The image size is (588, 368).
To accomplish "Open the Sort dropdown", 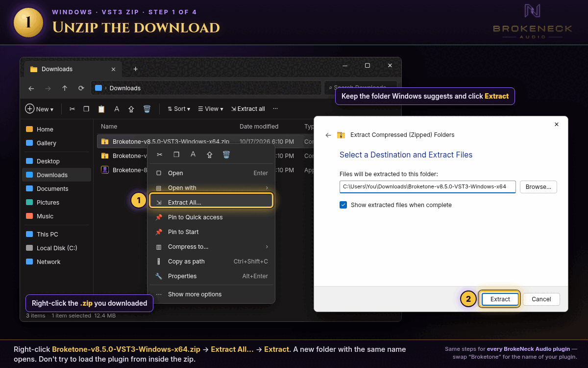I will [179, 109].
